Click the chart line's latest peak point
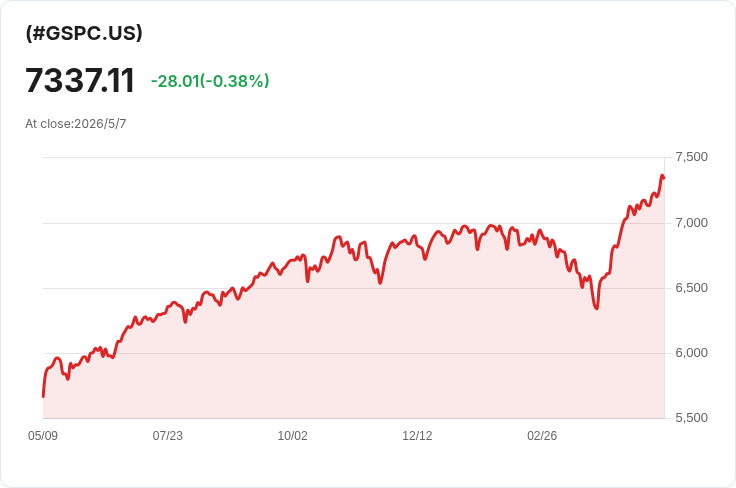This screenshot has width=736, height=488. [662, 176]
